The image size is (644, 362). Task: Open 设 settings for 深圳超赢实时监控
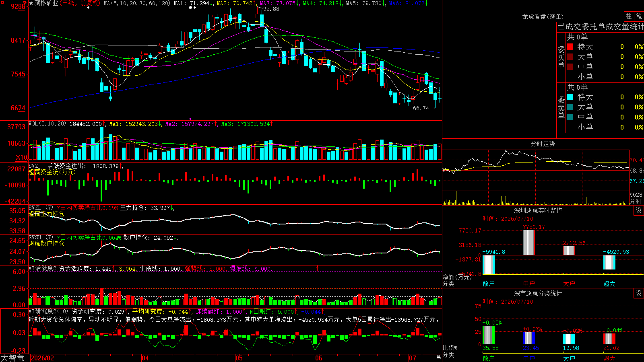pyautogui.click(x=639, y=210)
